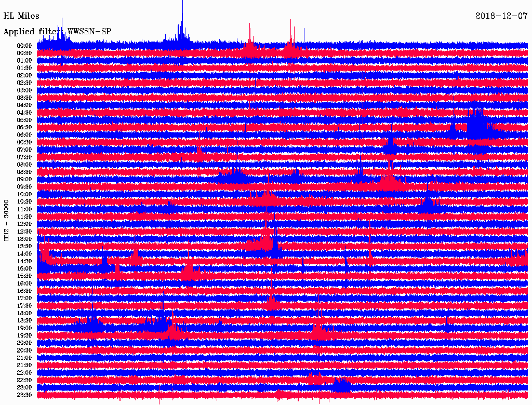
Task: Select the 08:00 time label
Action: (24, 165)
